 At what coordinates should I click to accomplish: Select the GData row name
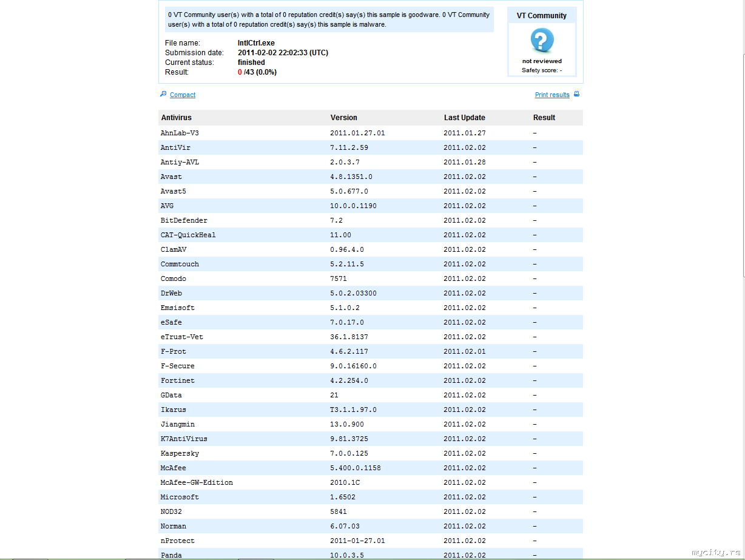[x=171, y=395]
